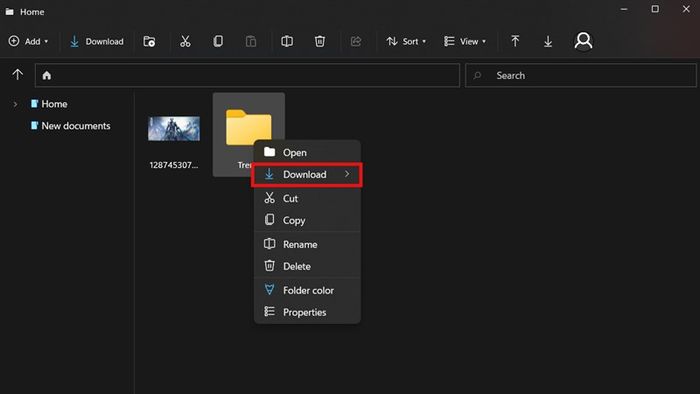Click the upload arrow icon in toolbar
This screenshot has height=394, width=700.
[515, 41]
